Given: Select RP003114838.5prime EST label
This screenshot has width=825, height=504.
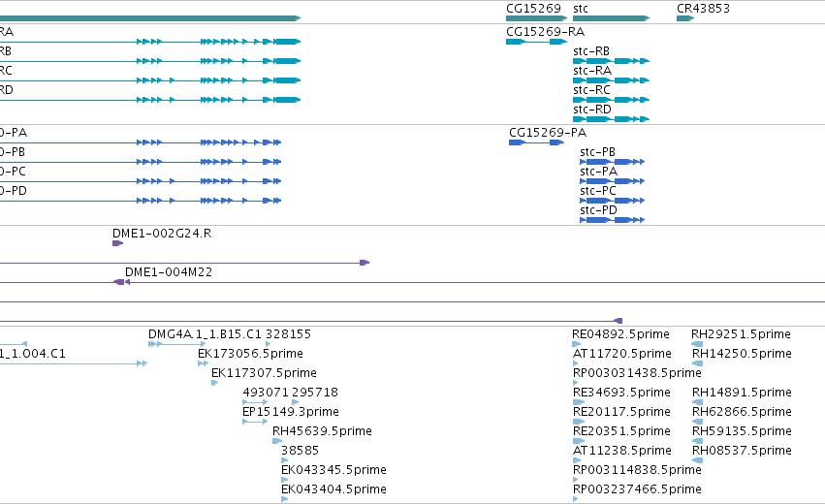Looking at the screenshot, I should pyautogui.click(x=637, y=470).
